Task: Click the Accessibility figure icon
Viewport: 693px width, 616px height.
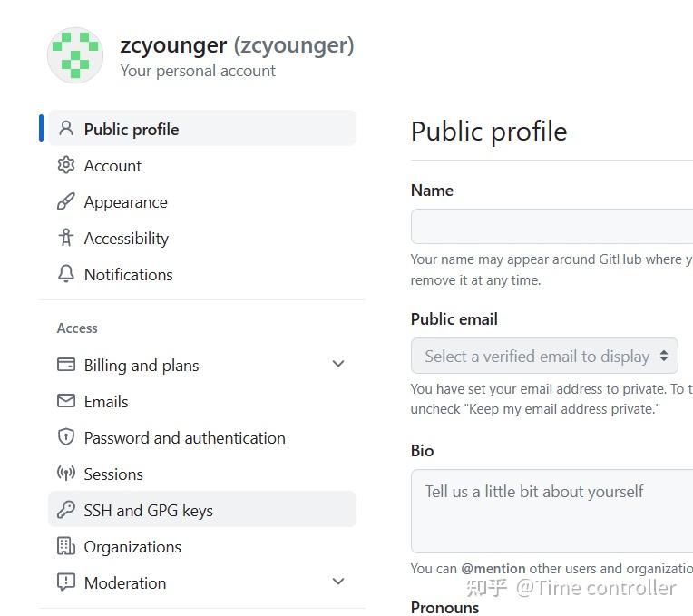Action: [x=65, y=238]
